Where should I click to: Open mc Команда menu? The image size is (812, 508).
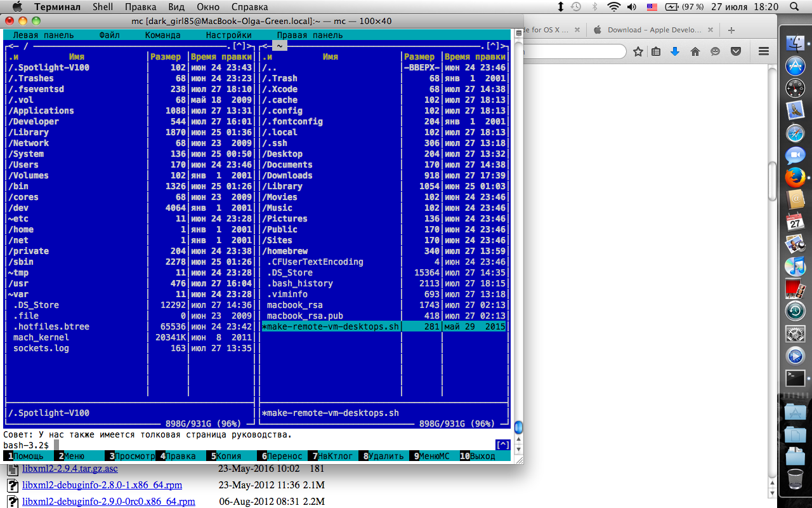(x=163, y=35)
